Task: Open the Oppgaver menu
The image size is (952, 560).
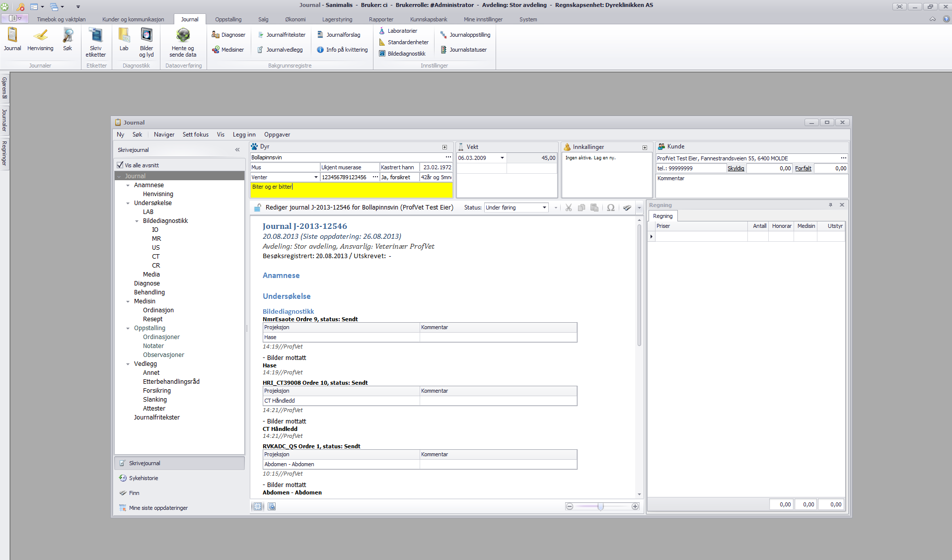Action: pyautogui.click(x=277, y=135)
